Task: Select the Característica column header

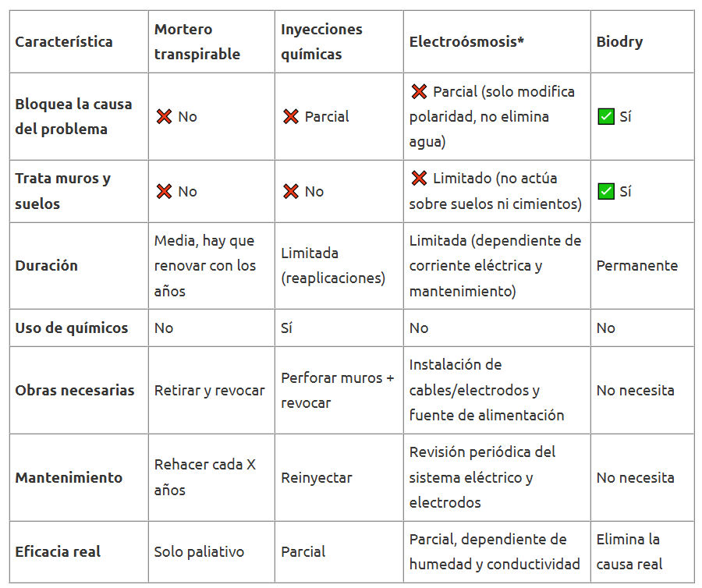Action: [64, 42]
